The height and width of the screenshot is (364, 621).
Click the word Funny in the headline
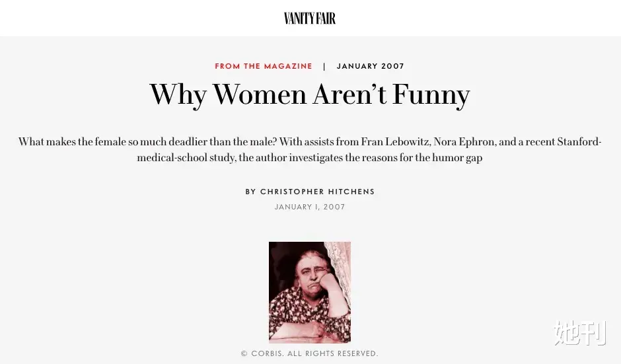tap(431, 95)
